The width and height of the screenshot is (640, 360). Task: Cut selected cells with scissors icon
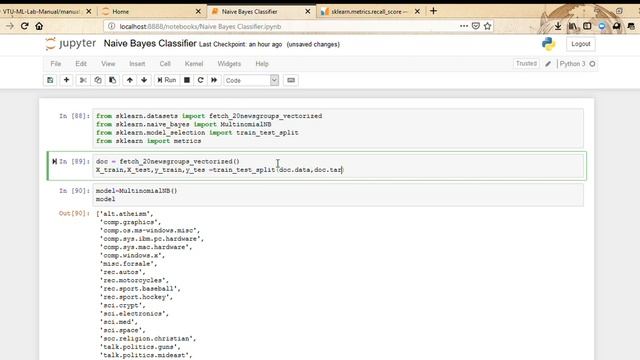(x=83, y=80)
